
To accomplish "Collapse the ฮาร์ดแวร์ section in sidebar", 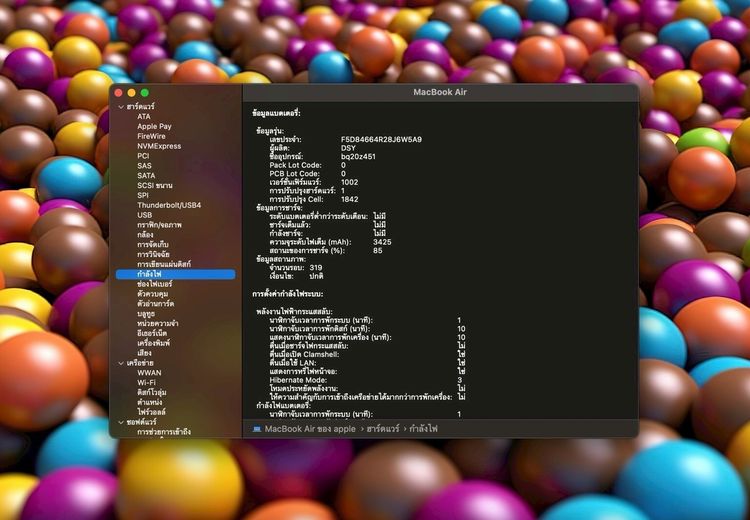I will pyautogui.click(x=121, y=106).
